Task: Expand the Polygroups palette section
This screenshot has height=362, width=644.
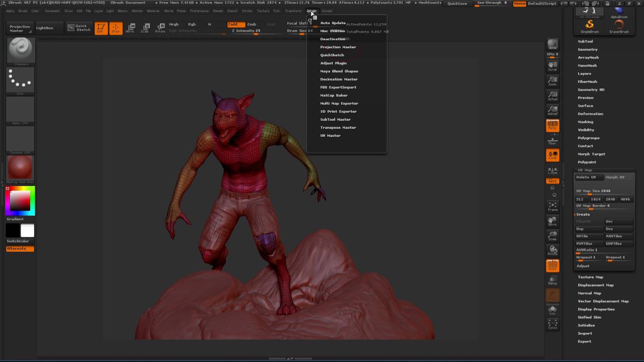Action: coord(589,138)
